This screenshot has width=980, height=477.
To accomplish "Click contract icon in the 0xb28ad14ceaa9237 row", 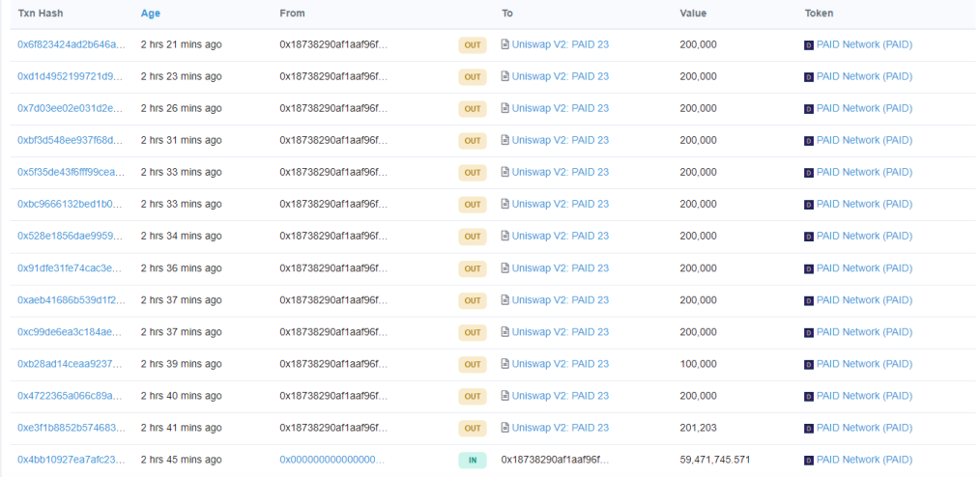I will [505, 363].
